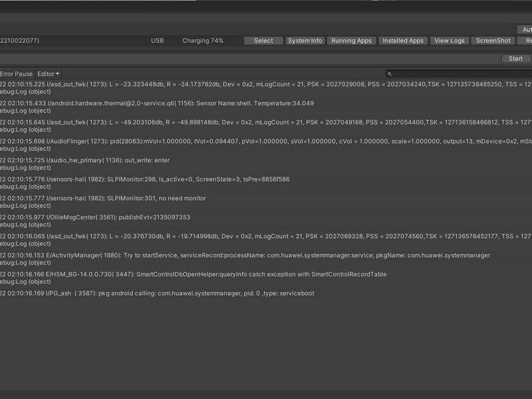
Task: Click the Charging 74% status
Action: point(203,41)
